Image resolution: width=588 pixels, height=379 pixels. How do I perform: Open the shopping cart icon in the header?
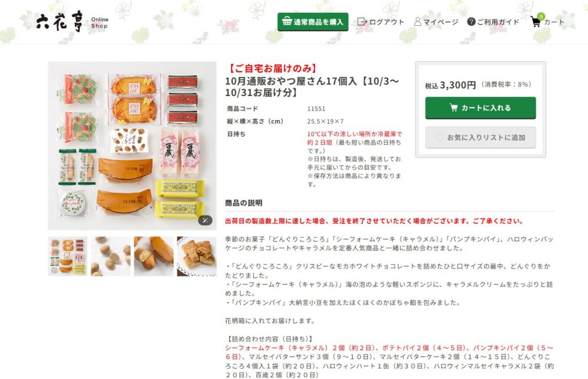pyautogui.click(x=537, y=21)
